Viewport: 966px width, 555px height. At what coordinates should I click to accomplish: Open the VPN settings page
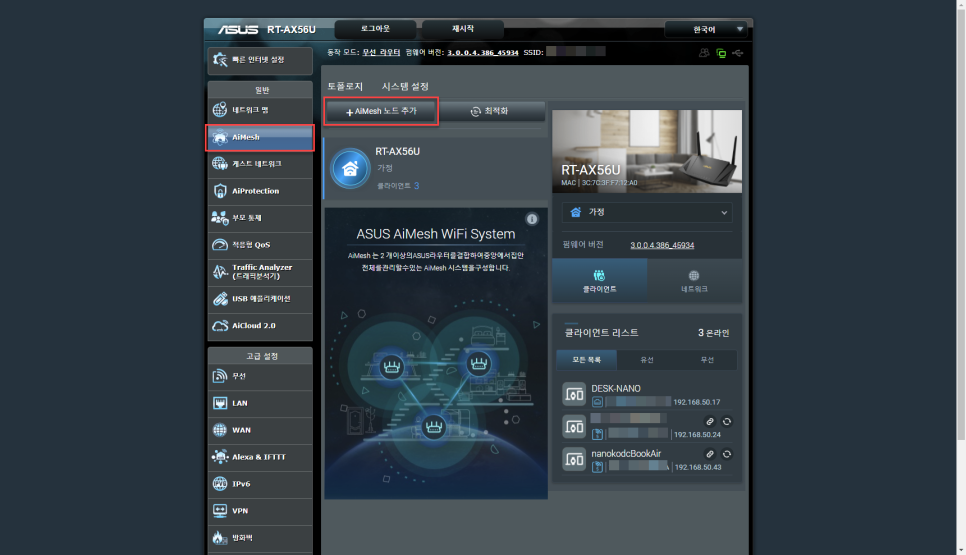260,511
